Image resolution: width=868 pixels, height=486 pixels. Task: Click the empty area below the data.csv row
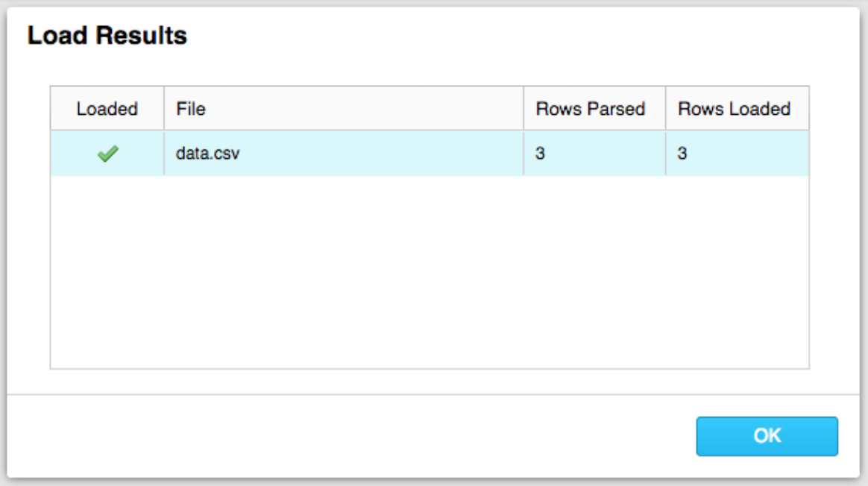click(x=430, y=272)
